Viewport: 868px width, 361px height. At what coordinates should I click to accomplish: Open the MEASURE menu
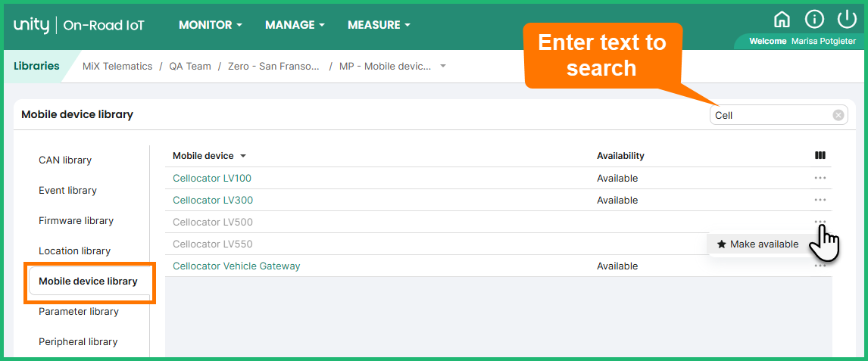379,25
